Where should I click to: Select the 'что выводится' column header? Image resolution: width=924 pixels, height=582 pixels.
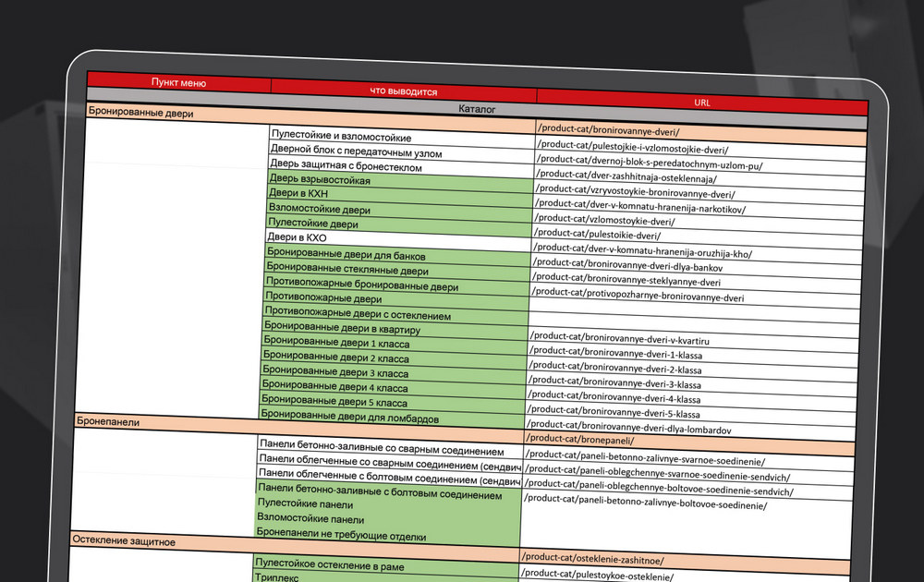pyautogui.click(x=404, y=91)
